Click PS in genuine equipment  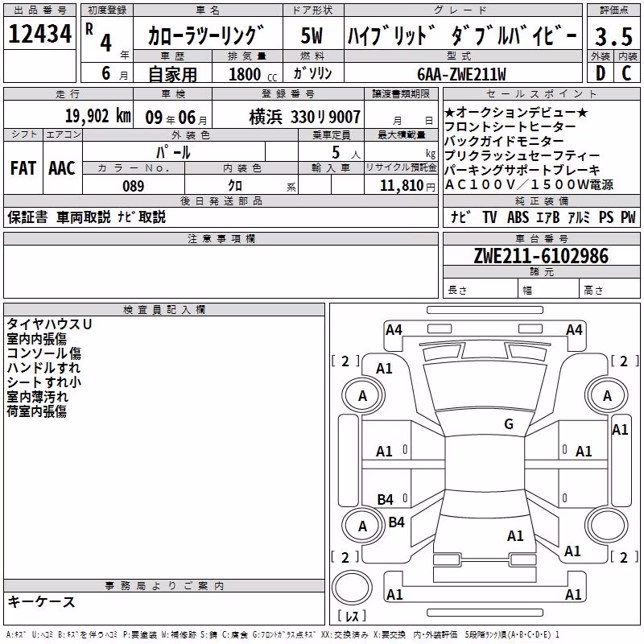coord(606,217)
